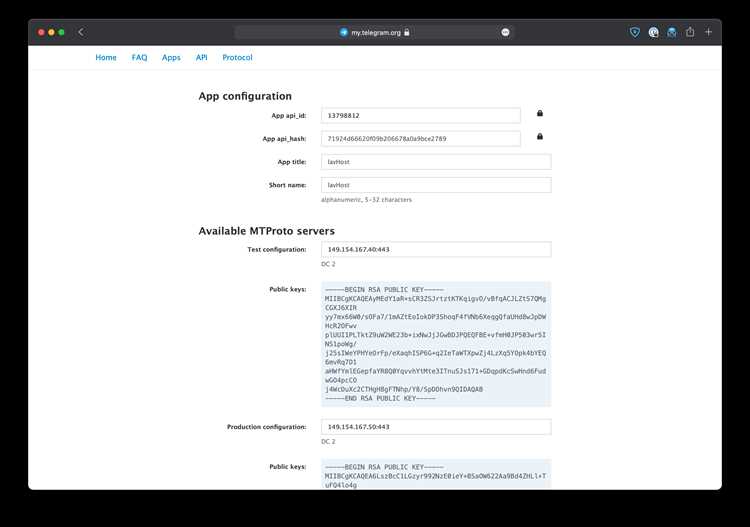The width and height of the screenshot is (750, 527).
Task: Click the 'App title:' label
Action: click(292, 162)
